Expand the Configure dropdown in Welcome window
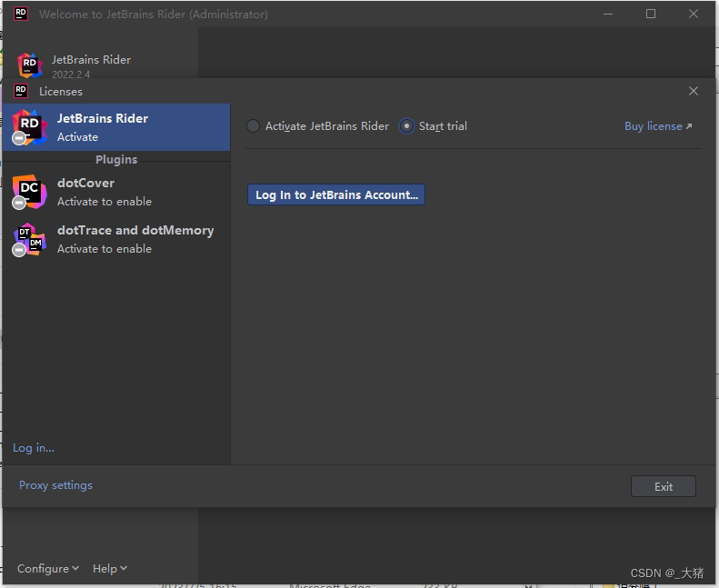The image size is (719, 588). point(48,569)
